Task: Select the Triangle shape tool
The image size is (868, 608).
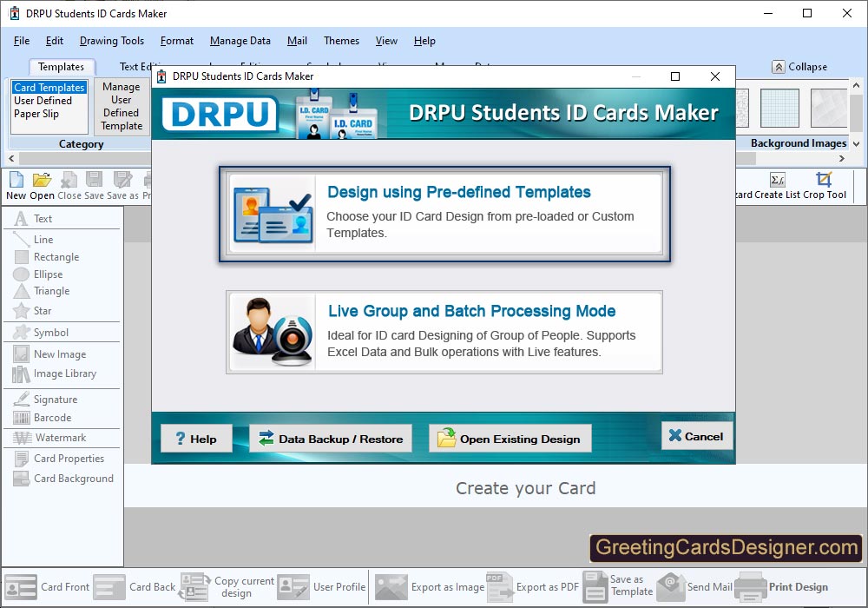Action: tap(42, 291)
